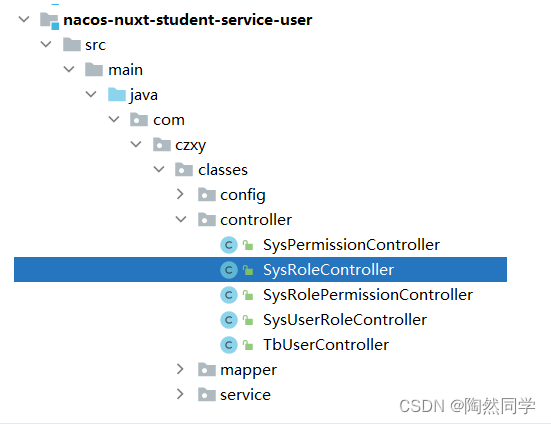Collapse the src folder
This screenshot has width=551, height=424.
[x=46, y=44]
